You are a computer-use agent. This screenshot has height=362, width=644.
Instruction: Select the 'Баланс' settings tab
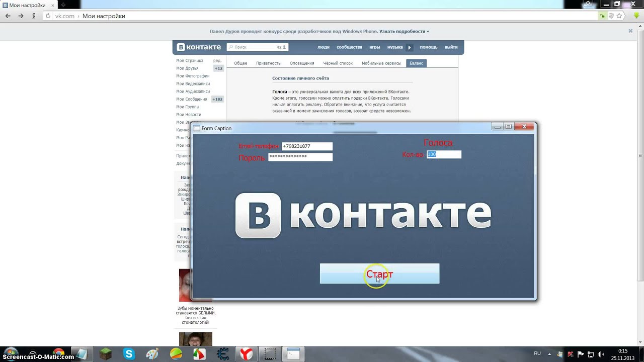click(416, 63)
